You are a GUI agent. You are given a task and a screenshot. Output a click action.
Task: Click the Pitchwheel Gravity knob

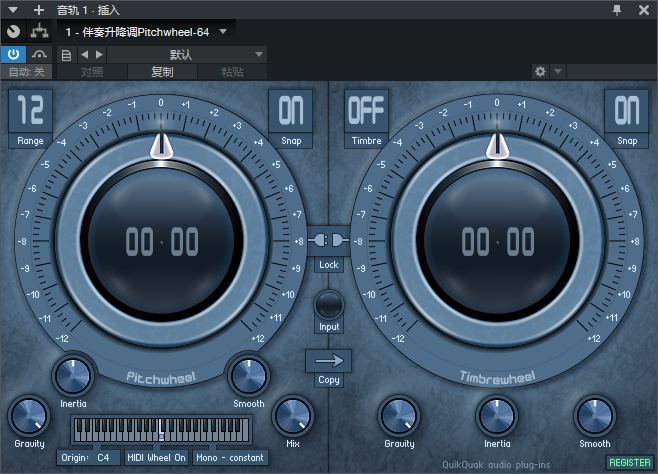29,416
